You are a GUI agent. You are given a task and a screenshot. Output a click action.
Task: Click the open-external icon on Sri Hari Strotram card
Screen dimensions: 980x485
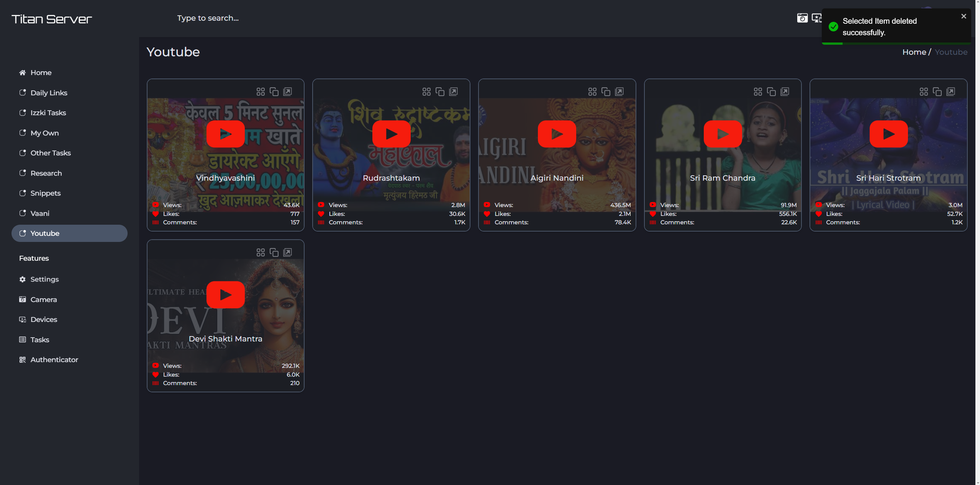coord(951,91)
